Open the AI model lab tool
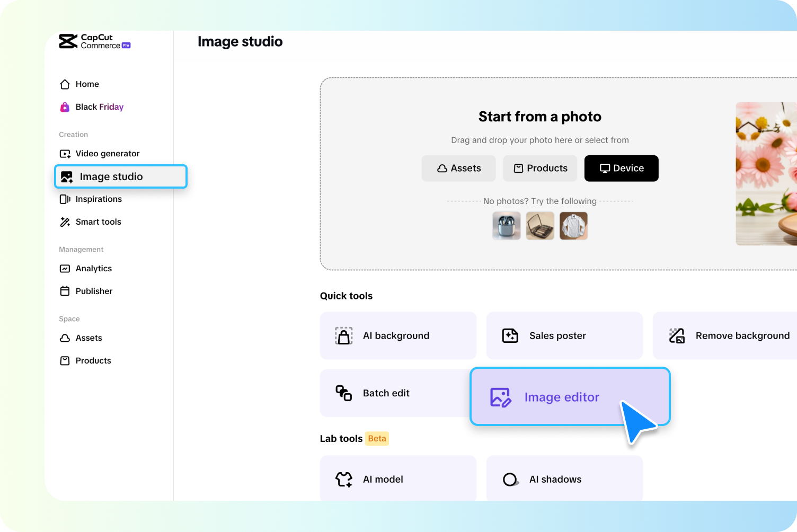 point(383,479)
